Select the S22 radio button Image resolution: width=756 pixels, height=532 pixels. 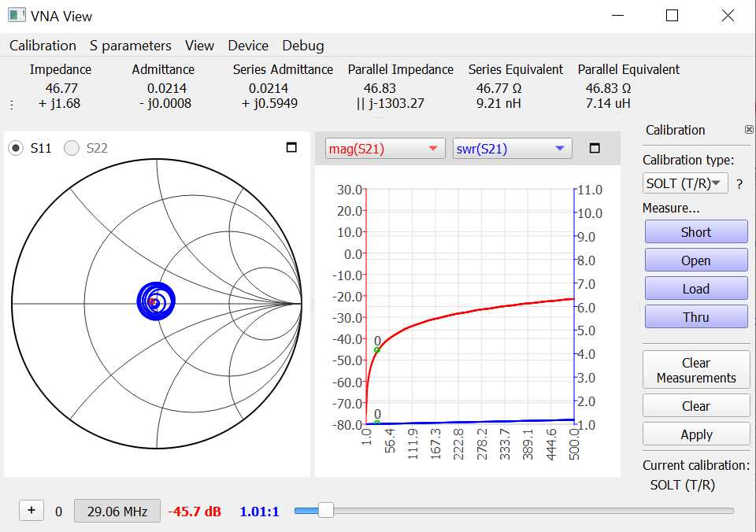point(72,148)
